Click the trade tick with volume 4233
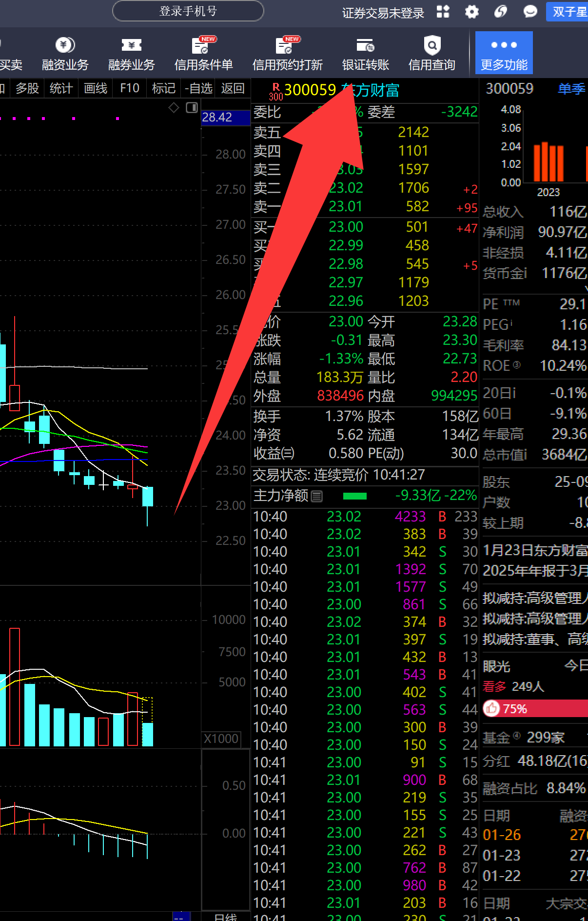The height and width of the screenshot is (921, 588). [x=365, y=517]
